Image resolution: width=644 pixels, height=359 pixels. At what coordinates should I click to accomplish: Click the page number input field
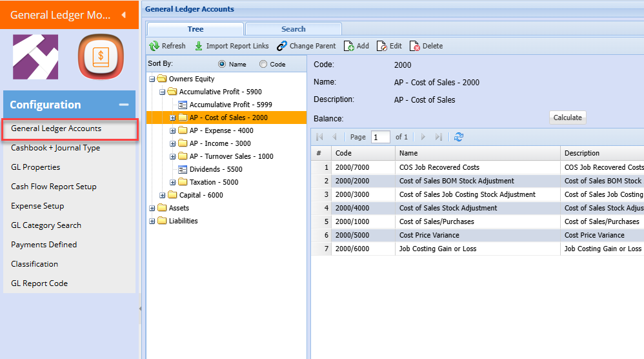[x=380, y=137]
